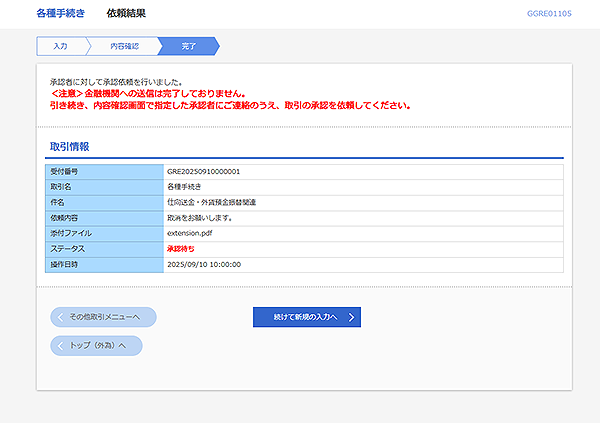Click left chevron on トップ（外為）へ
Viewport: 600px width, 423px height.
pyautogui.click(x=60, y=346)
